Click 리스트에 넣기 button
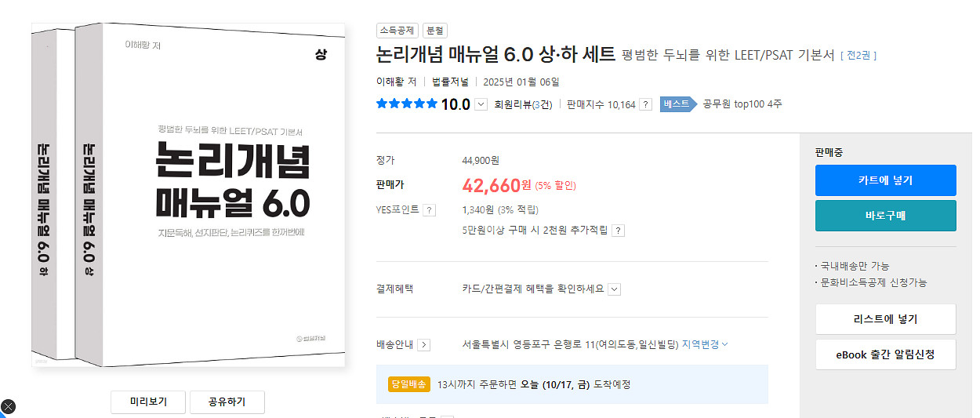This screenshot has width=980, height=418. [885, 319]
